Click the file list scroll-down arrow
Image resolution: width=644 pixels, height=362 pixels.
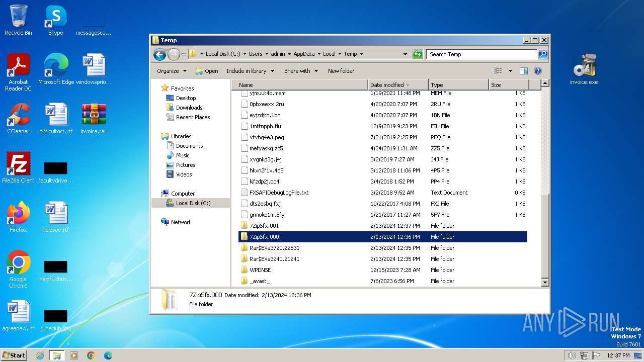point(545,283)
